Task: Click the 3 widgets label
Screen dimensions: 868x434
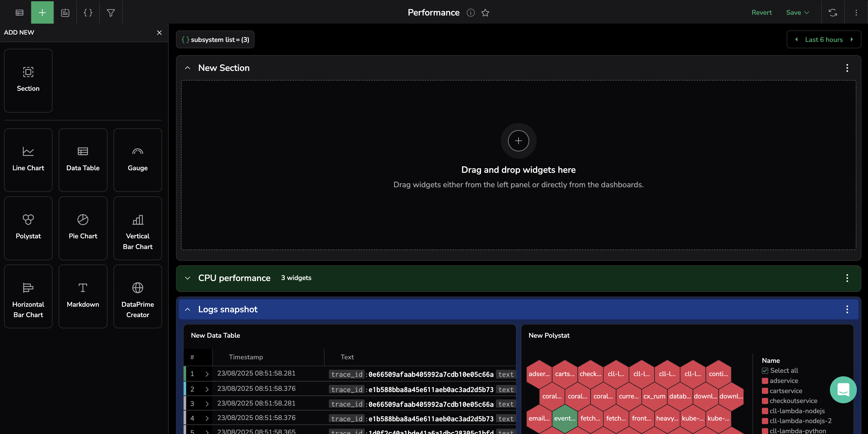Action: [x=296, y=278]
